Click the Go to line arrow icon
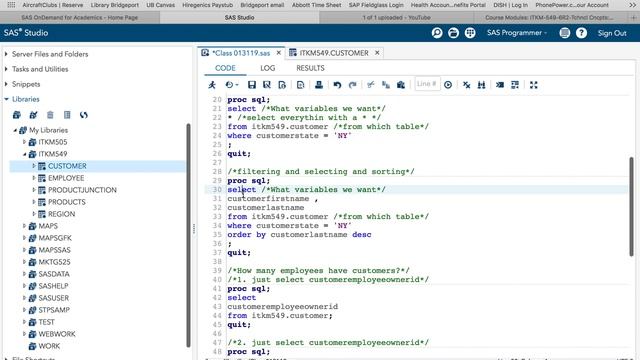 (448, 85)
